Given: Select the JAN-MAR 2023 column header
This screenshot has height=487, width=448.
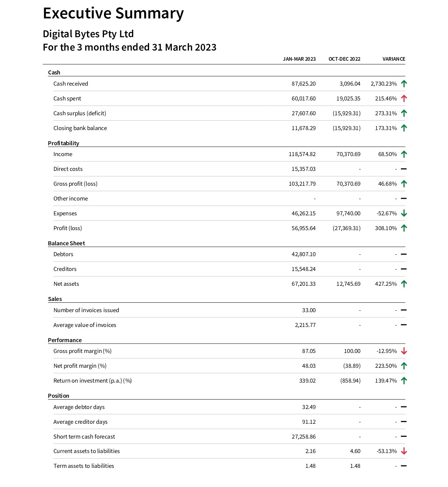Looking at the screenshot, I should 299,59.
